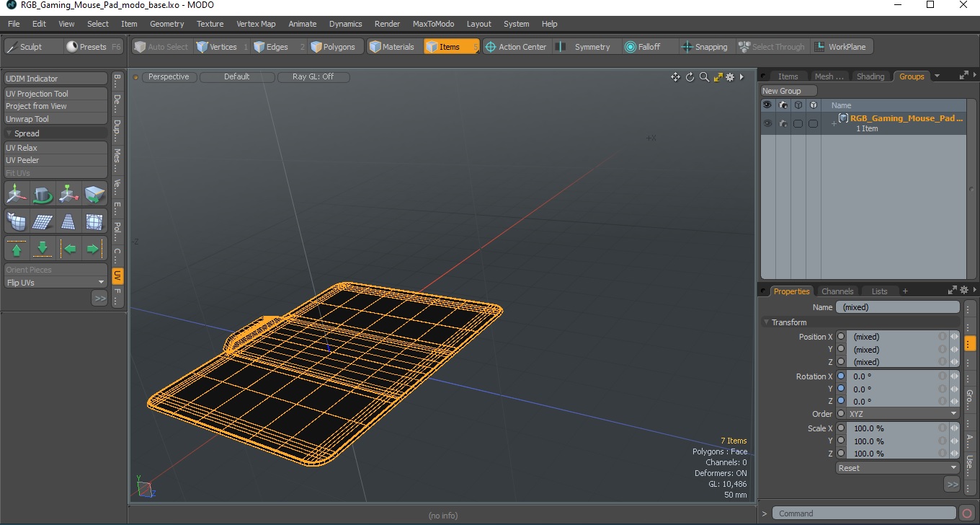Click the command record circle button
The height and width of the screenshot is (525, 980).
coord(967,513)
